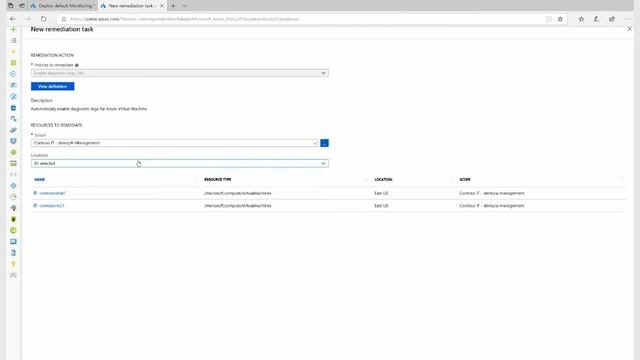
Task: Close the New remediation task blade
Action: coord(629,29)
